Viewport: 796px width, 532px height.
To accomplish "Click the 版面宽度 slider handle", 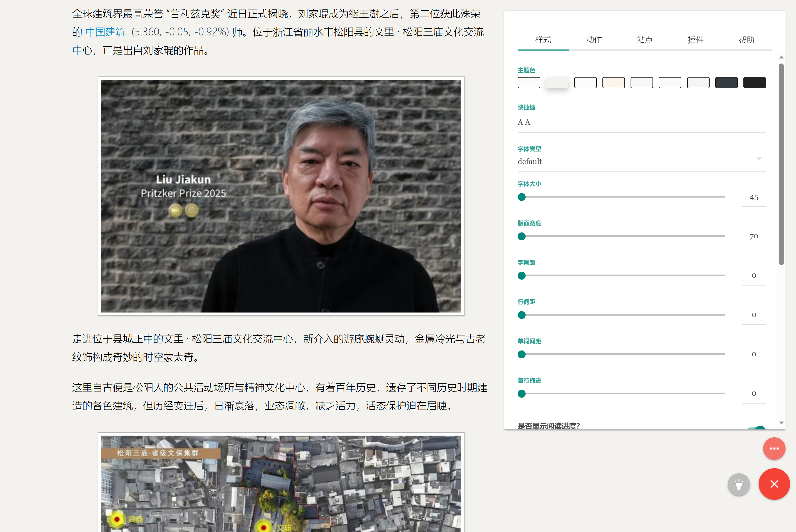I will tap(522, 236).
